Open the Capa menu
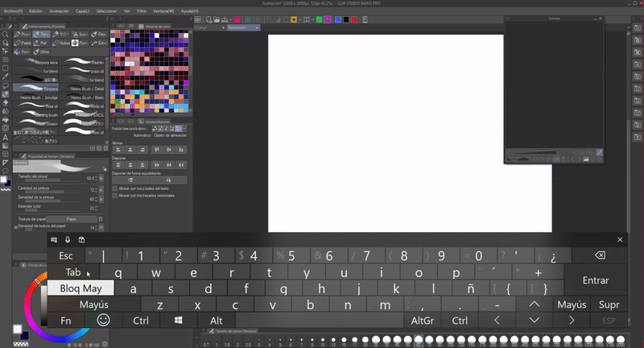This screenshot has height=348, width=644. point(83,11)
